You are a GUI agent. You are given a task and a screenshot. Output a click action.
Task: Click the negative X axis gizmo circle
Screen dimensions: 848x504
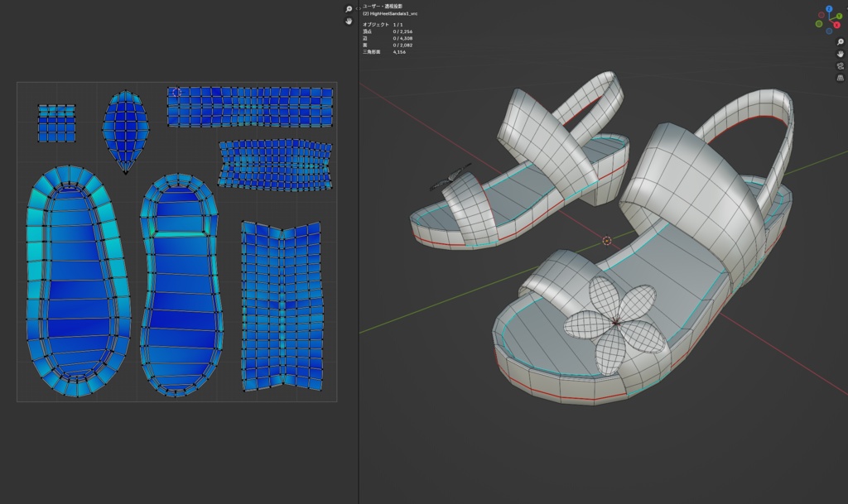pyautogui.click(x=820, y=15)
